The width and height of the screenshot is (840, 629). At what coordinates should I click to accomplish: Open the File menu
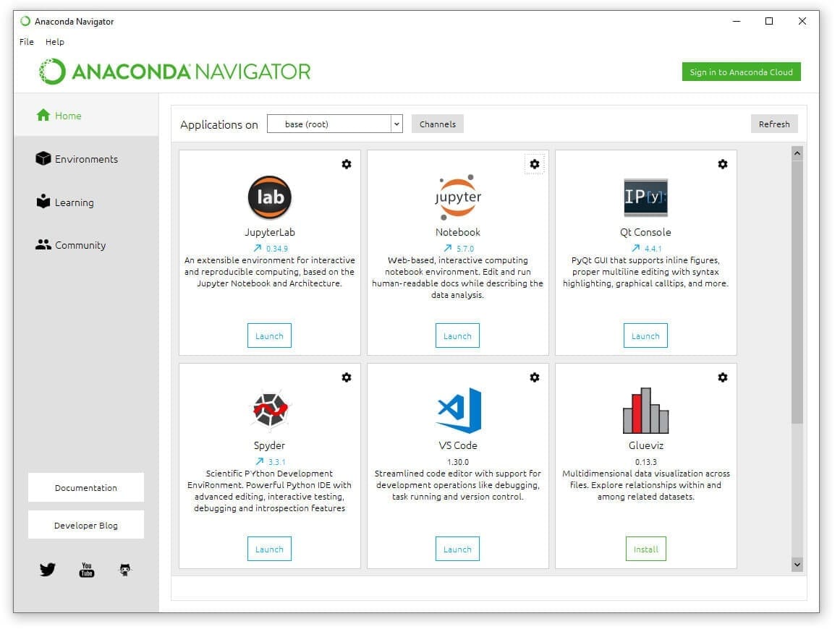coord(27,42)
